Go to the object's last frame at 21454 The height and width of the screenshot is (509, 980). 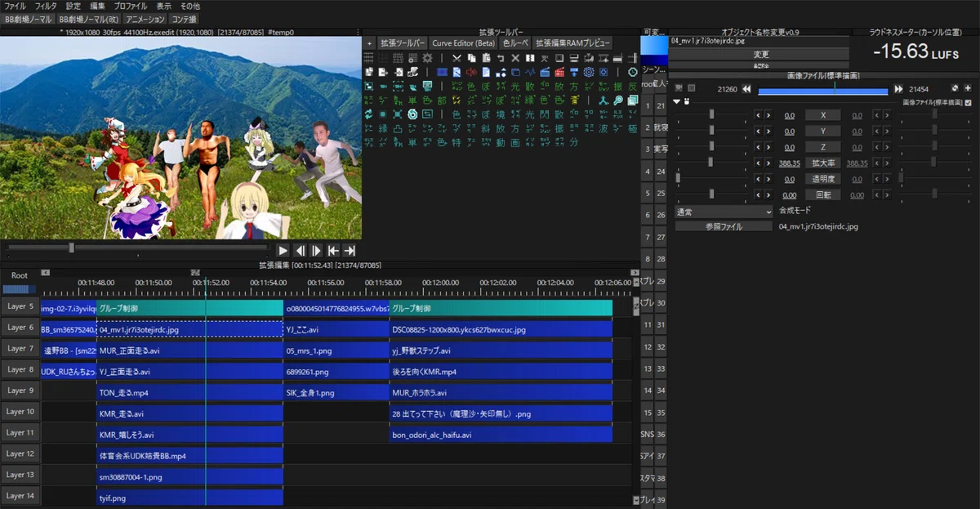[899, 88]
